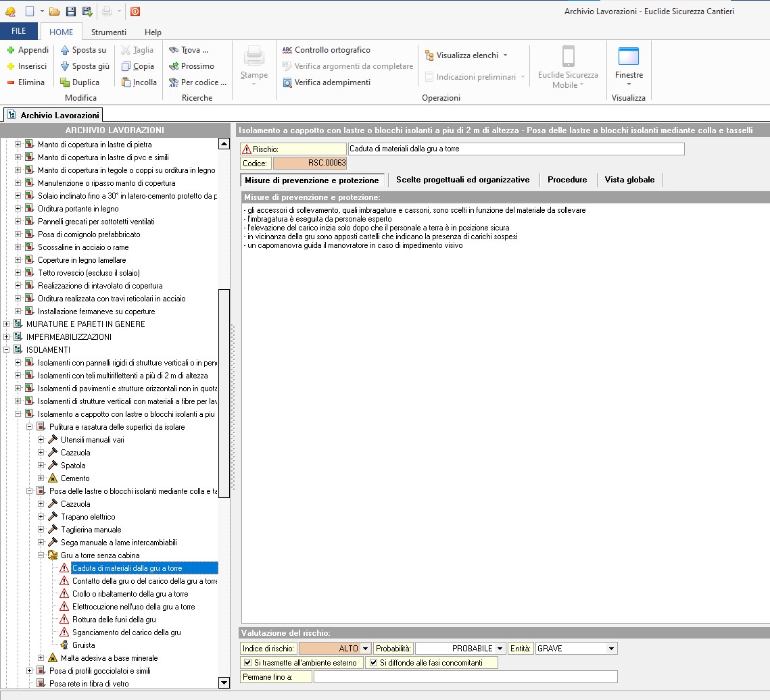Toggle Si diffonde alle fasi concomitanti

[x=373, y=663]
